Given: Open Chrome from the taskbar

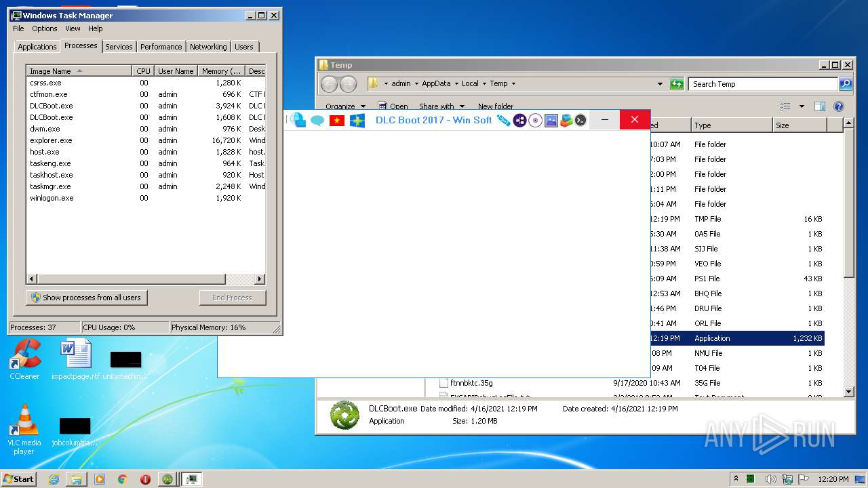Looking at the screenshot, I should 122,479.
